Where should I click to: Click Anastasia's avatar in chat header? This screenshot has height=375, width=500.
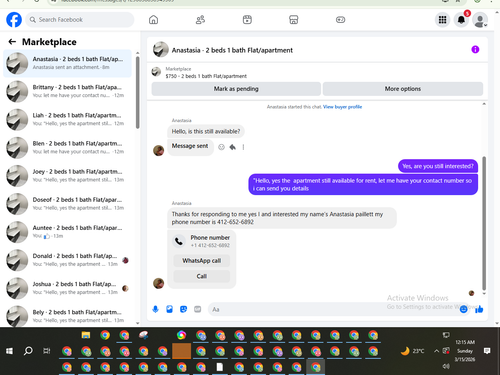(x=161, y=50)
